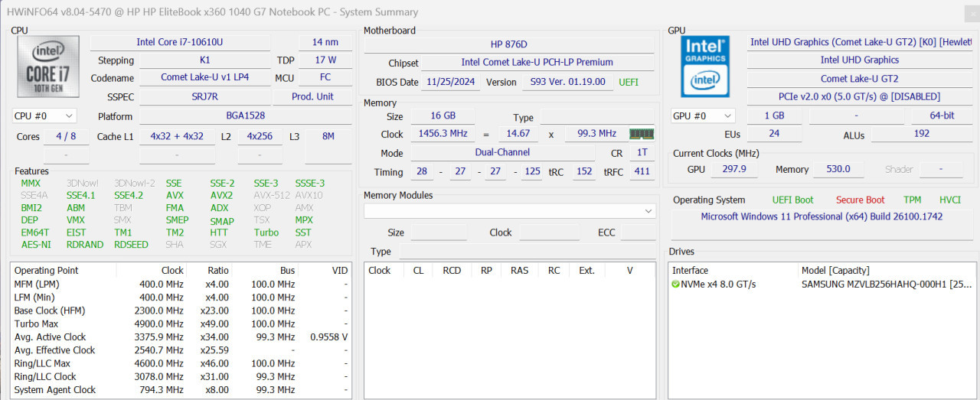980x400 pixels.
Task: Click the System Agent Clock row
Action: click(181, 389)
